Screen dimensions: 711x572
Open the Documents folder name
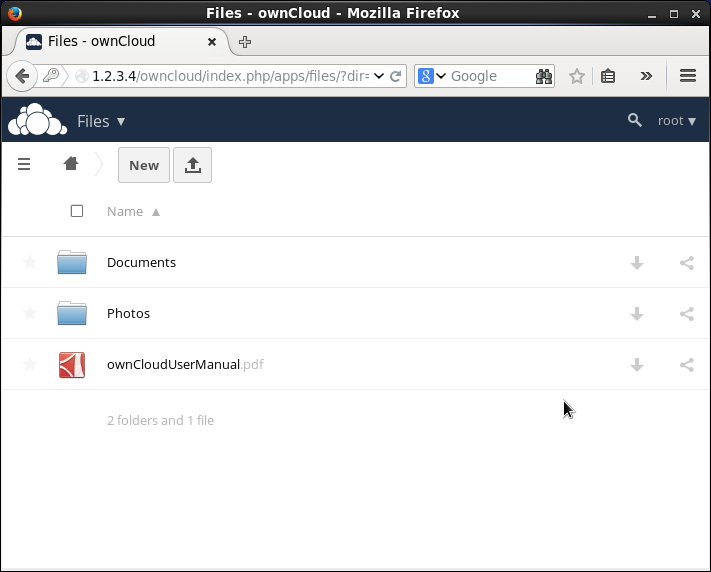141,262
